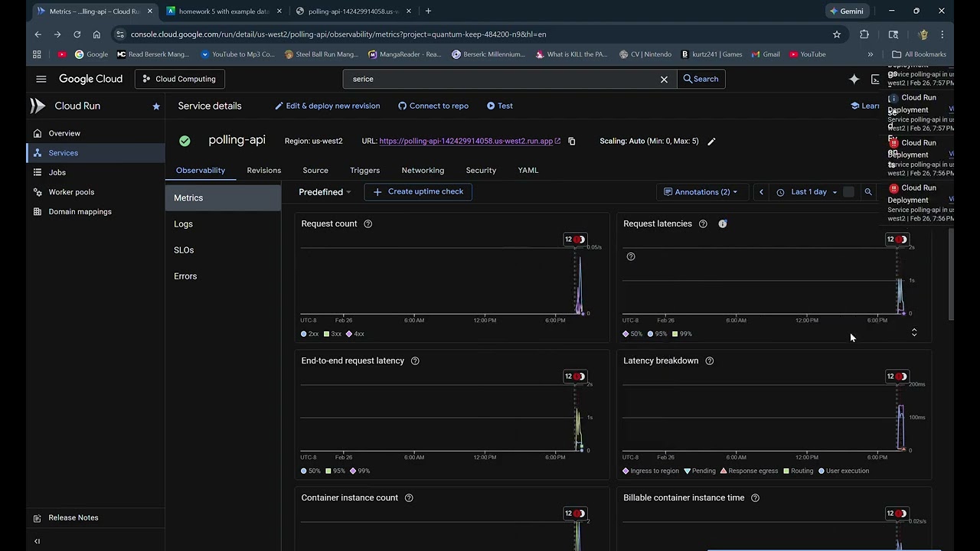Open the Predefined dashboard dropdown
980x551 pixels.
325,192
